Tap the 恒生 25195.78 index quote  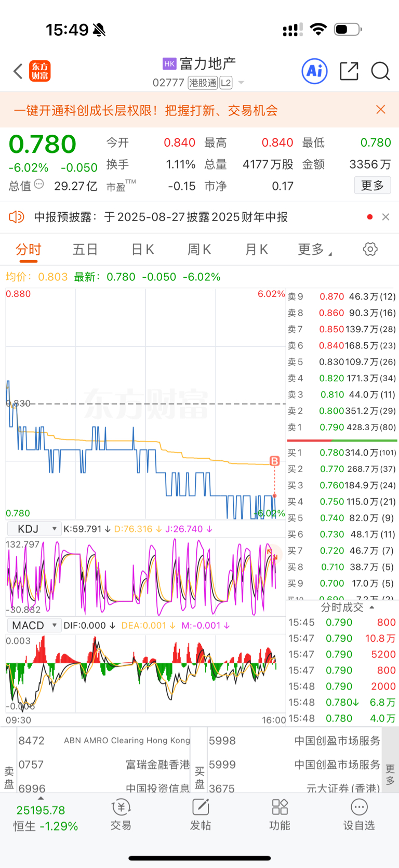[45, 818]
